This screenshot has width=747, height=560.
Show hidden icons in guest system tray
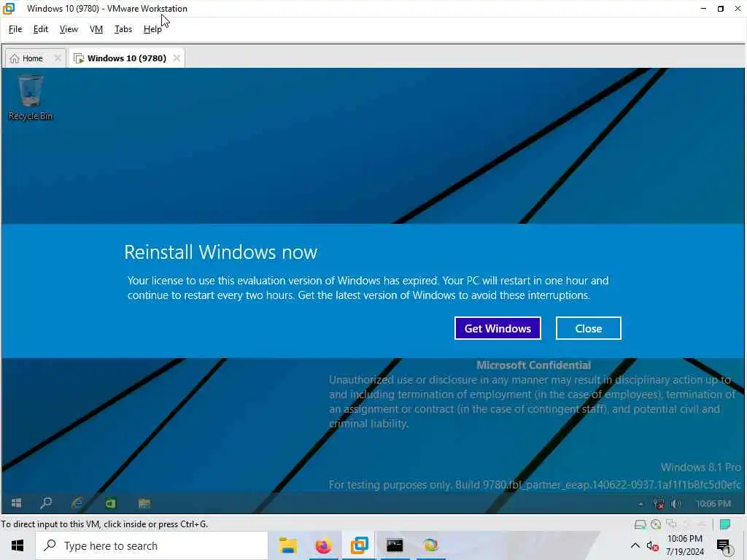[640, 504]
